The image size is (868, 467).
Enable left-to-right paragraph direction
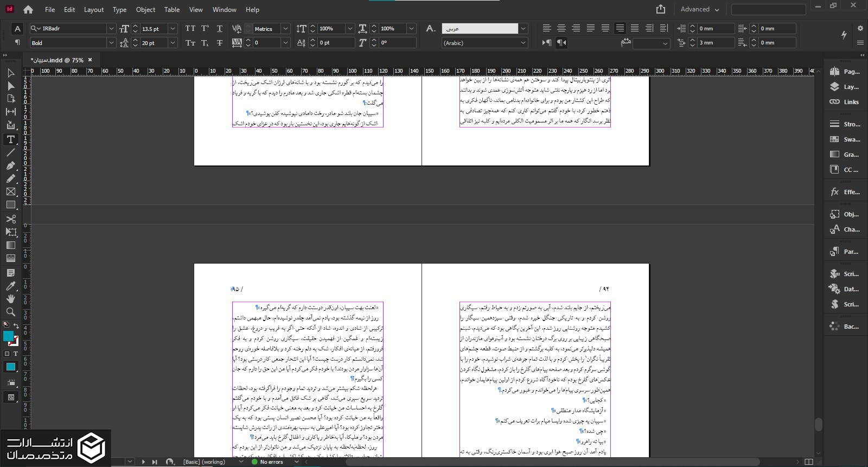tap(547, 43)
